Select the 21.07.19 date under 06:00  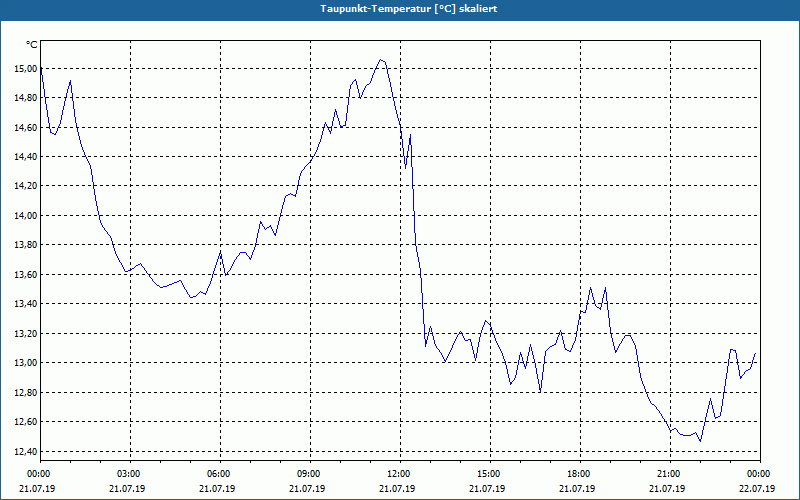coord(217,489)
